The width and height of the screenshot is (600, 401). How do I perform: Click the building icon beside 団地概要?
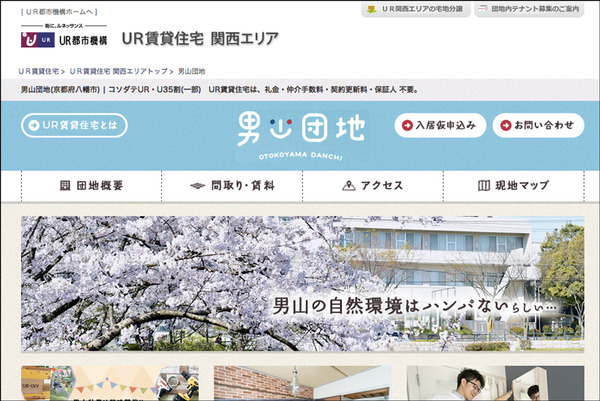tap(65, 186)
